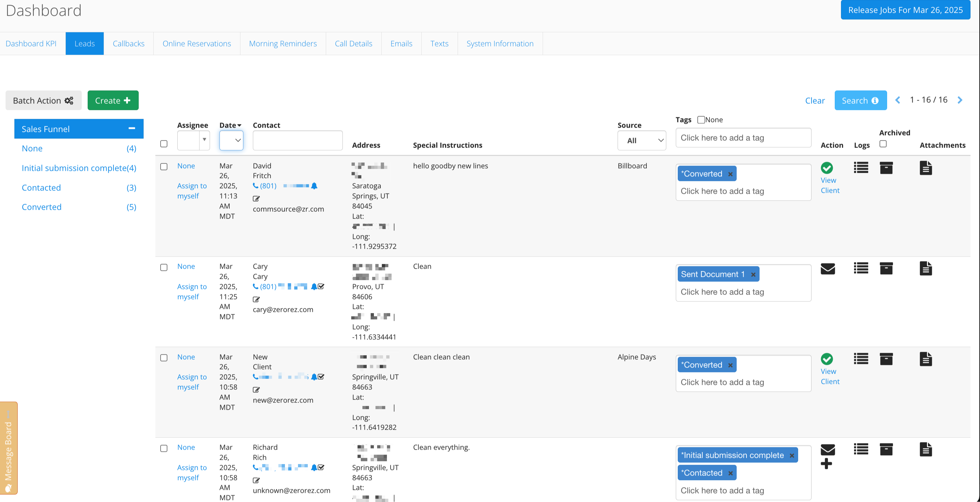Archive the Cary Cary lead with the box icon
Screen dimensions: 980x502
point(886,268)
